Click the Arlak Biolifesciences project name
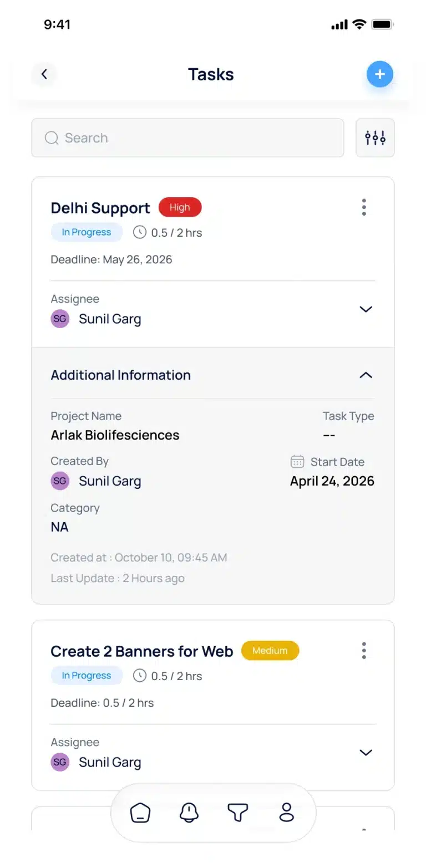This screenshot has height=868, width=426. tap(115, 435)
